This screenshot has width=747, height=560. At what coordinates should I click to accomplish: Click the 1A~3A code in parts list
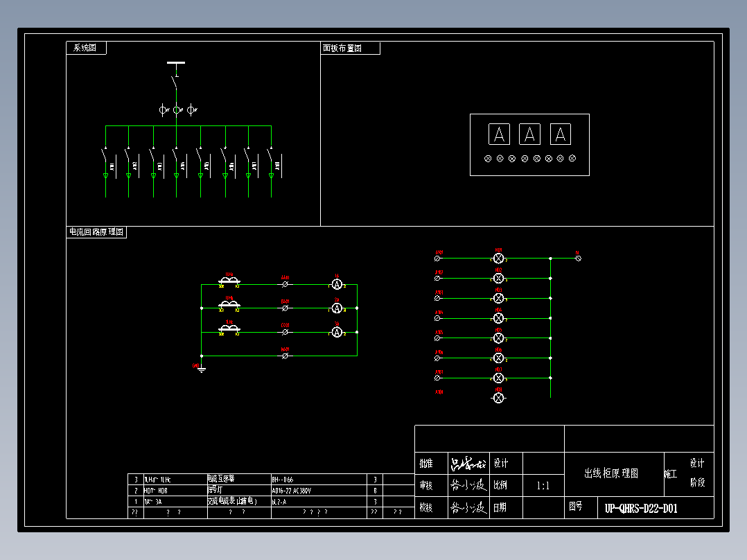point(153,502)
